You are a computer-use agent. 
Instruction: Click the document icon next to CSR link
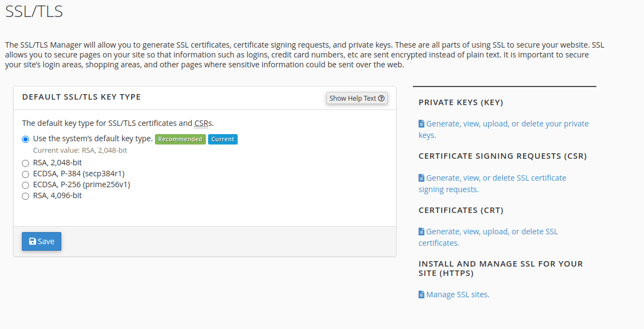coord(421,177)
